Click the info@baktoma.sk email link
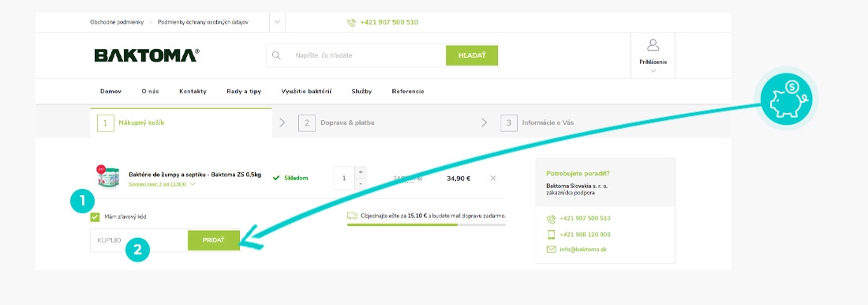 583,250
